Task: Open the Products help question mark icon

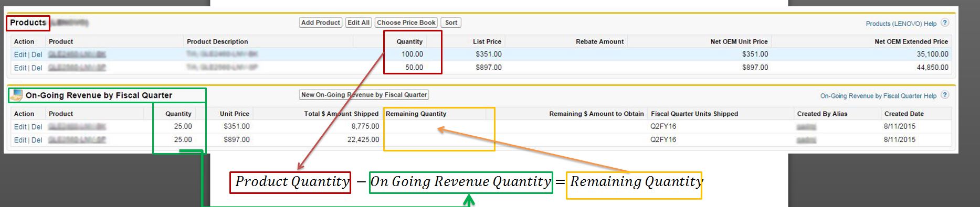Action: coord(945,23)
